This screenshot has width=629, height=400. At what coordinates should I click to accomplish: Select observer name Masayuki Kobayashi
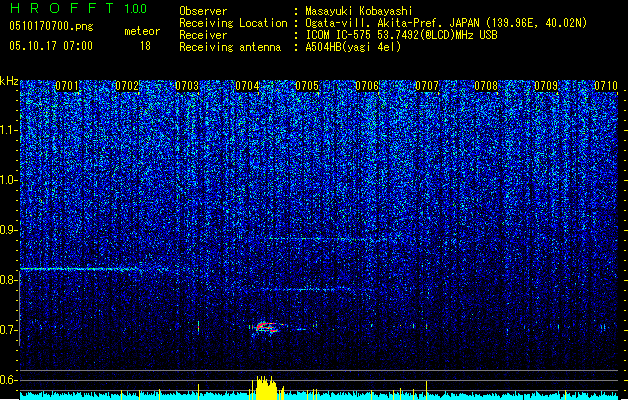click(359, 11)
